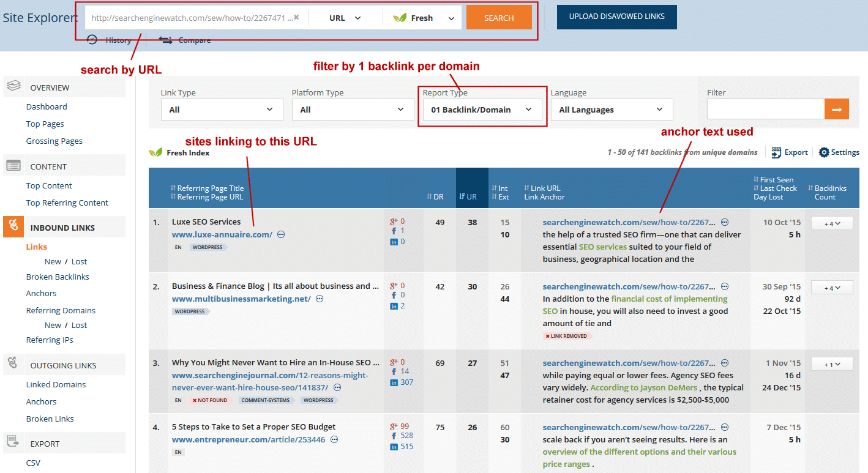Click the ellipsis beside the link URL in the 5 Steps to Take row
This screenshot has width=868, height=473.
725,427
